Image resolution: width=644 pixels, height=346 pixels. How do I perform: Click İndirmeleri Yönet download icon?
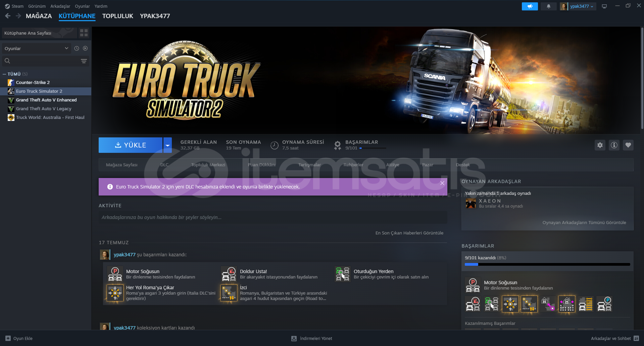294,338
